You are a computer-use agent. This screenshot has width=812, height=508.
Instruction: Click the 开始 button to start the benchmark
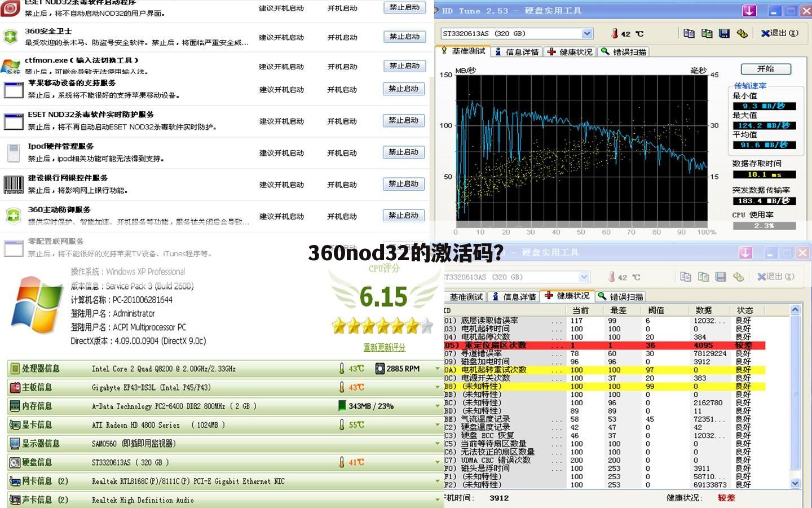pos(765,69)
